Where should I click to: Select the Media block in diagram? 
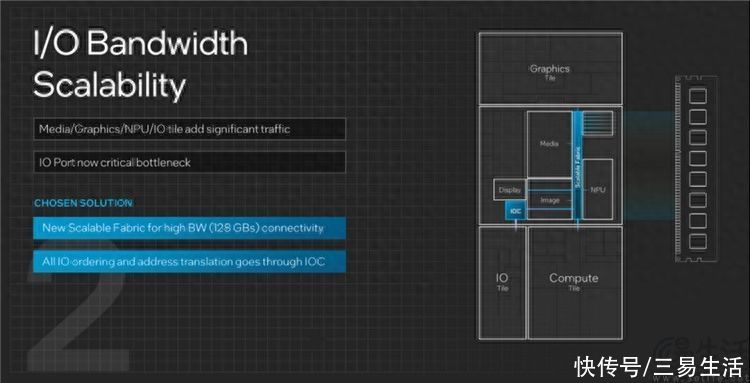tap(550, 144)
